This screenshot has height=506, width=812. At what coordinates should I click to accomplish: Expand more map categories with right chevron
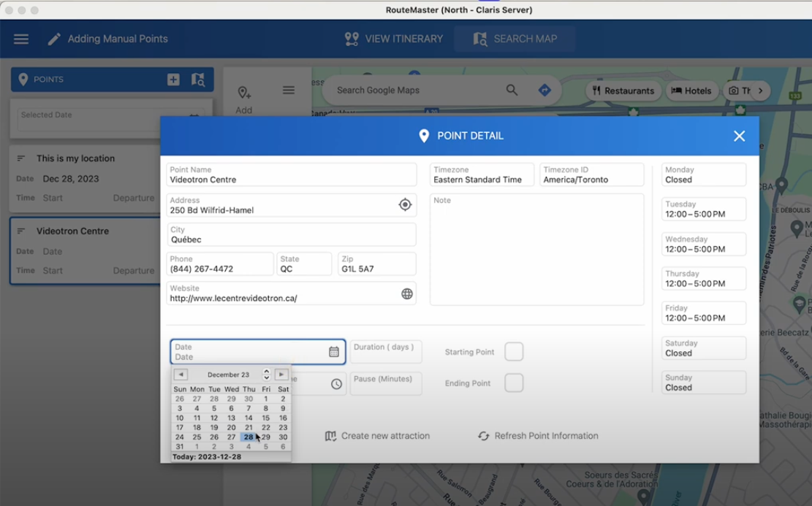click(760, 91)
